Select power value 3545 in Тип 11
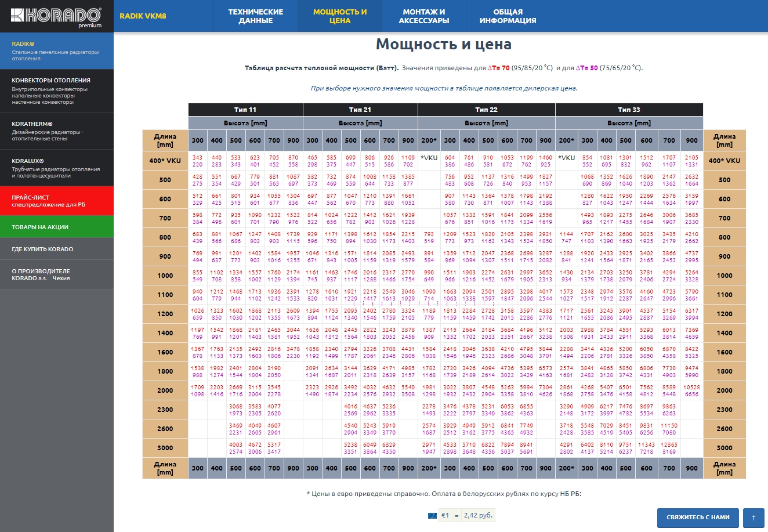 coord(274,388)
